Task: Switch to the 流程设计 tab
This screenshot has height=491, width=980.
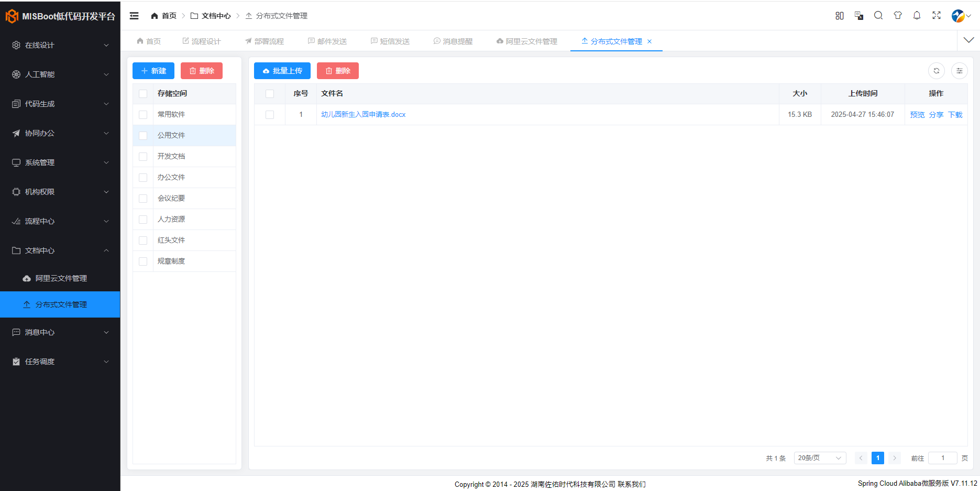Action: (x=202, y=41)
